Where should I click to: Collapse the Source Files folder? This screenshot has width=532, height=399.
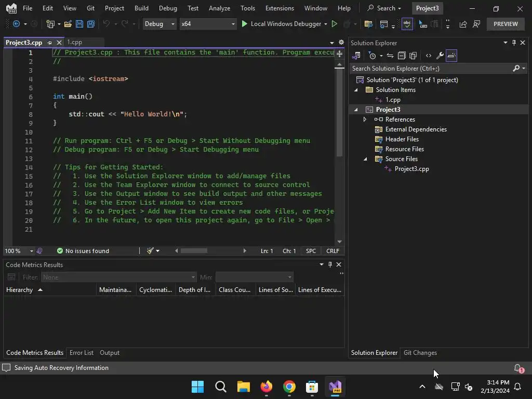365,159
